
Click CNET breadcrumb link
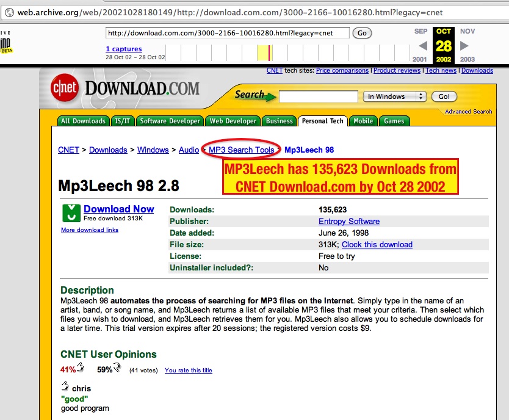[68, 150]
